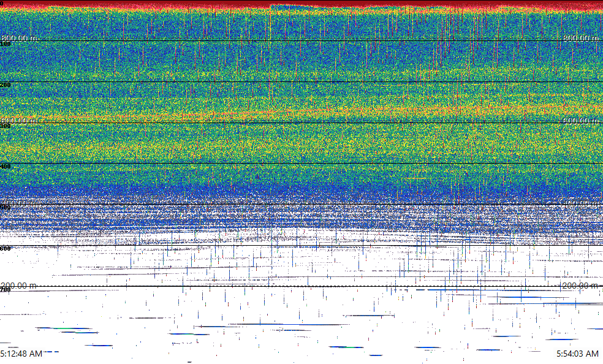Select the 400 depth axis label
The width and height of the screenshot is (603, 364).
[6, 167]
